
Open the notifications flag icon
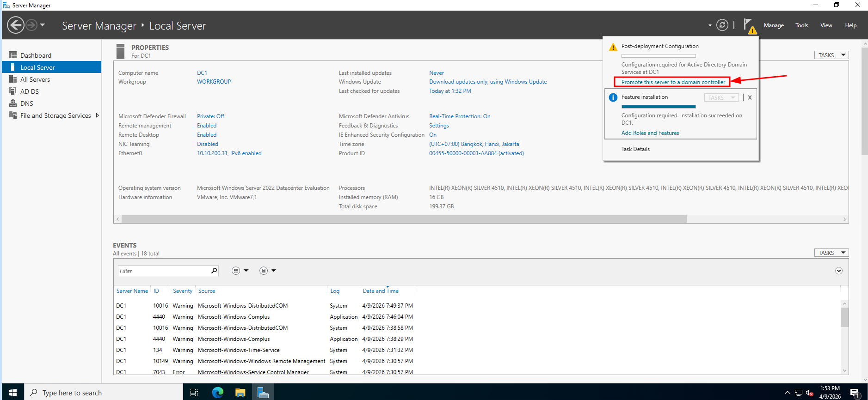pos(749,25)
